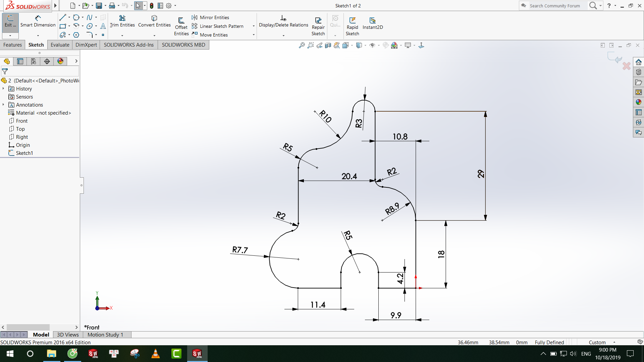This screenshot has height=362, width=644.
Task: Open the SOLIDWORKS MBD tab
Action: [183, 45]
